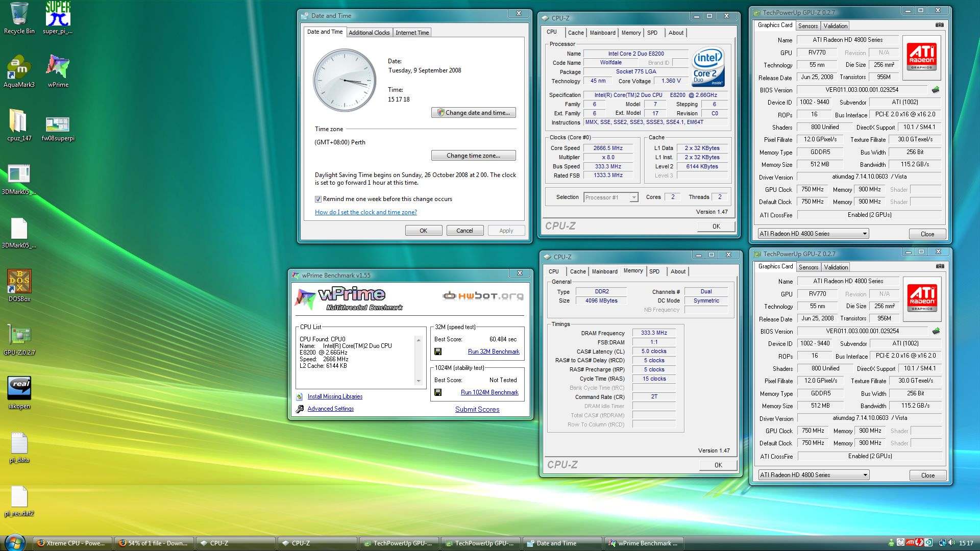Open the AquaMark3 desktop shortcut

(19, 71)
